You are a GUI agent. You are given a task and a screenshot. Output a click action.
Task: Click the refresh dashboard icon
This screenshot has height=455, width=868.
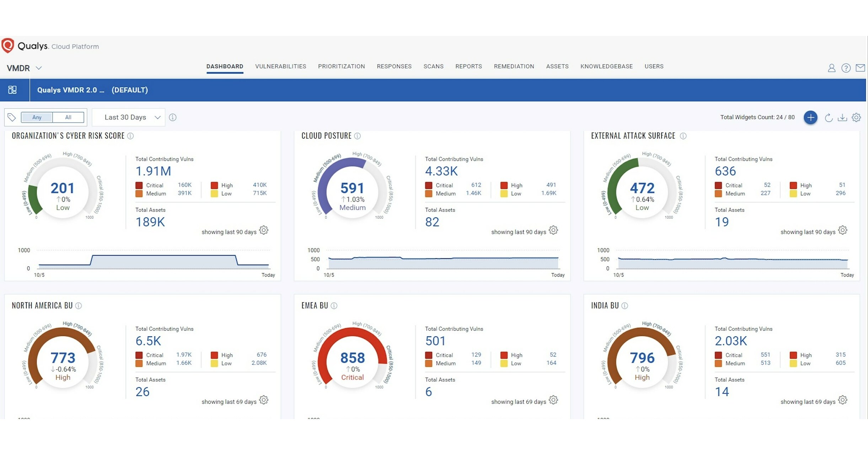pyautogui.click(x=829, y=118)
